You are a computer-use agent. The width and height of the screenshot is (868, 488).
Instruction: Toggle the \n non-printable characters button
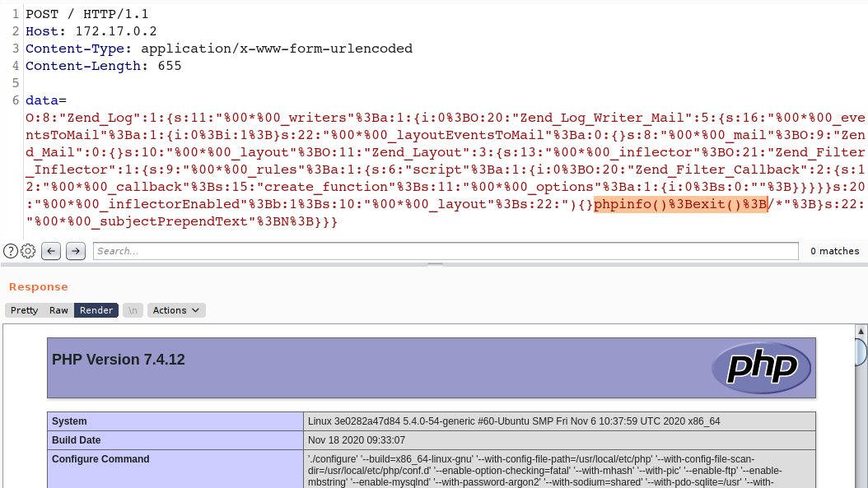133,310
